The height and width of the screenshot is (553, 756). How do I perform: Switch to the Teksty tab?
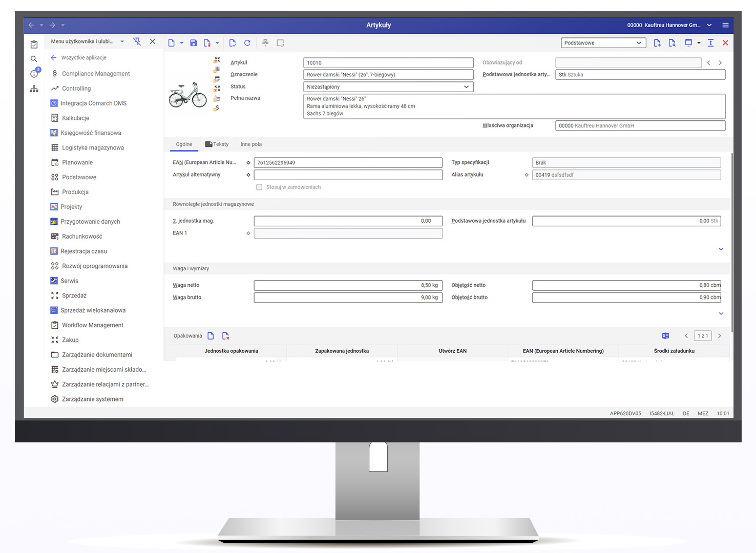(217, 144)
